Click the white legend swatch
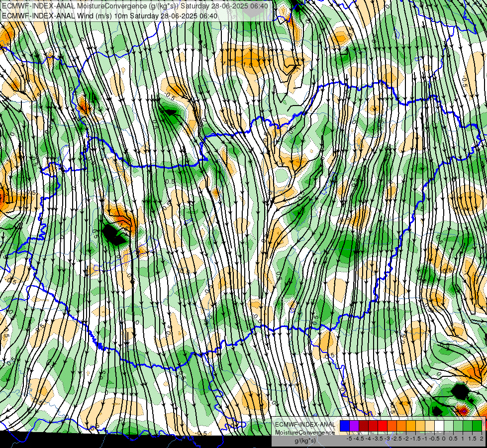487x448 pixels. 439,426
